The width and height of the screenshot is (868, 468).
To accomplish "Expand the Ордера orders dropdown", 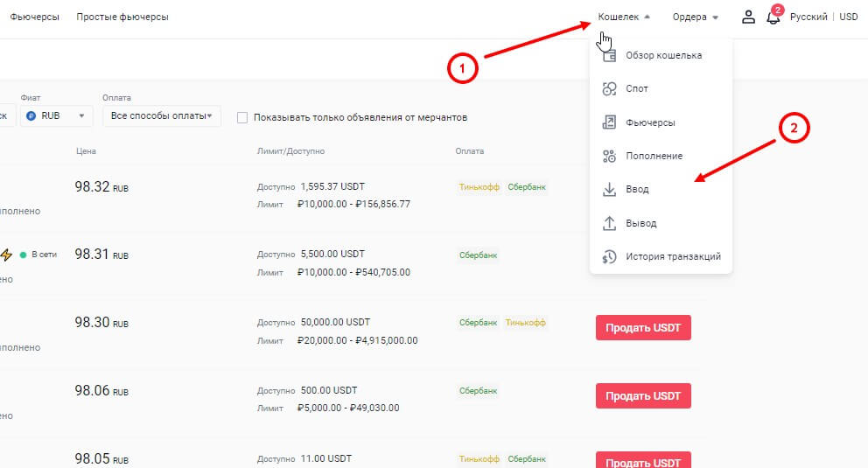I will pos(695,17).
